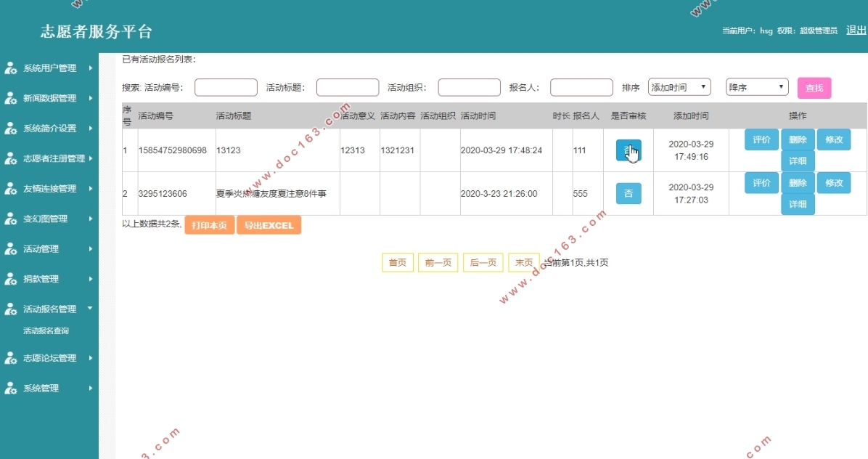The height and width of the screenshot is (459, 868).
Task: Open 新闻数据管理 menu item
Action: click(x=50, y=98)
